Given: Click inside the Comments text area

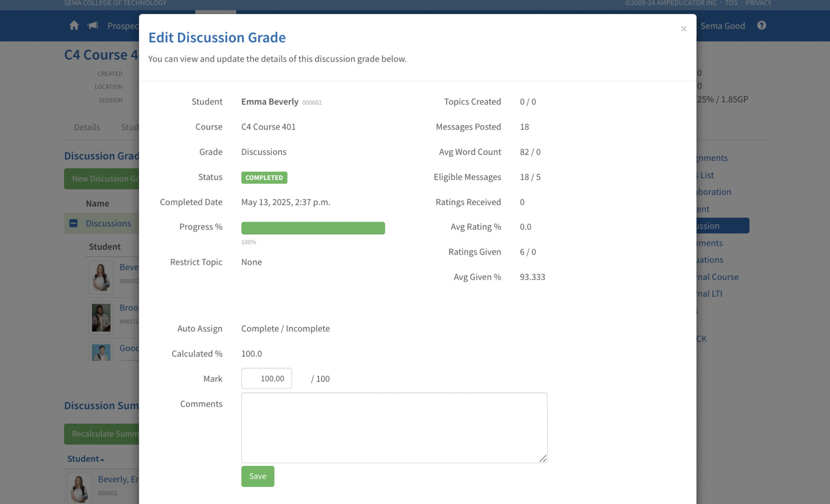Looking at the screenshot, I should click(x=394, y=427).
